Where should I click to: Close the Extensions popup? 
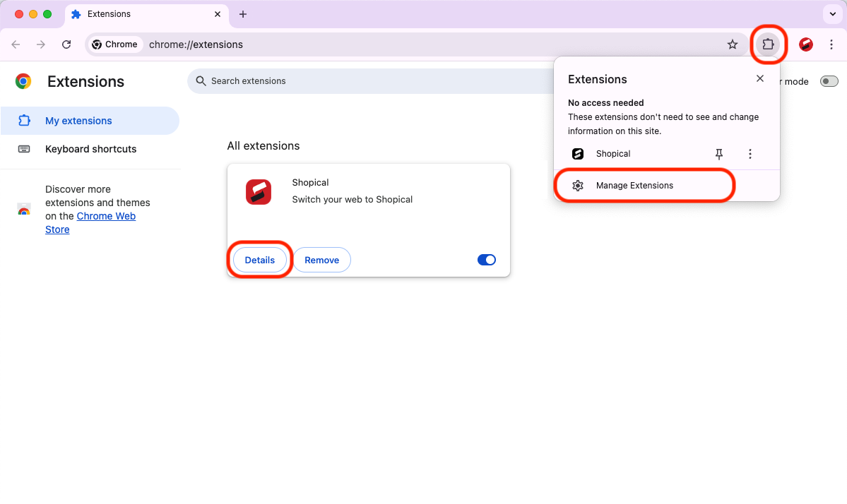pyautogui.click(x=759, y=79)
